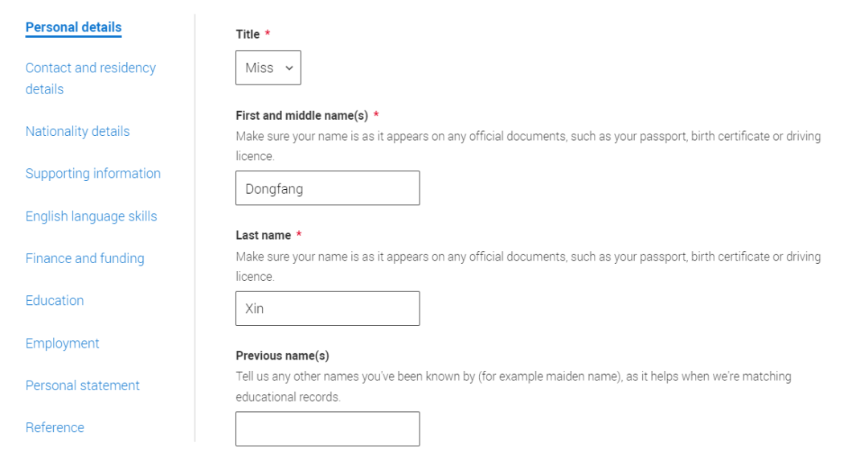Open the Finance and funding section

click(84, 258)
